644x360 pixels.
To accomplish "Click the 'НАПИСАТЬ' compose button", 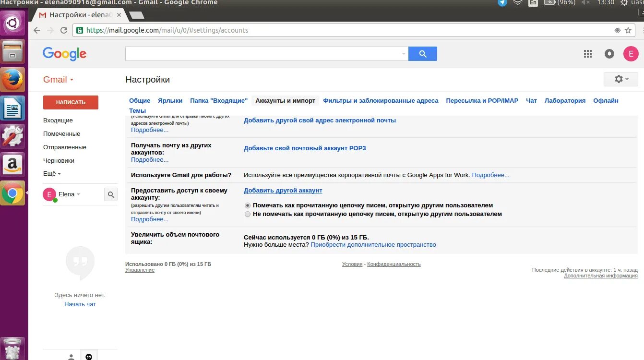I will [x=71, y=102].
